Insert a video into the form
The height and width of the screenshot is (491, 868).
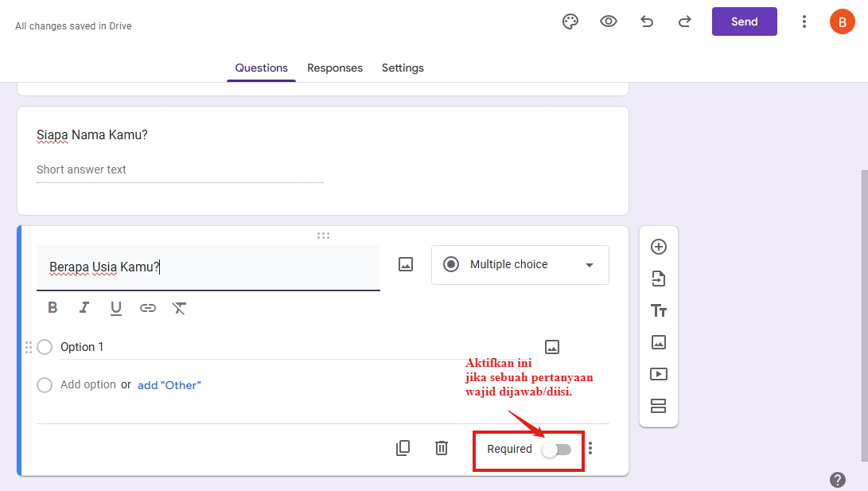pyautogui.click(x=659, y=374)
